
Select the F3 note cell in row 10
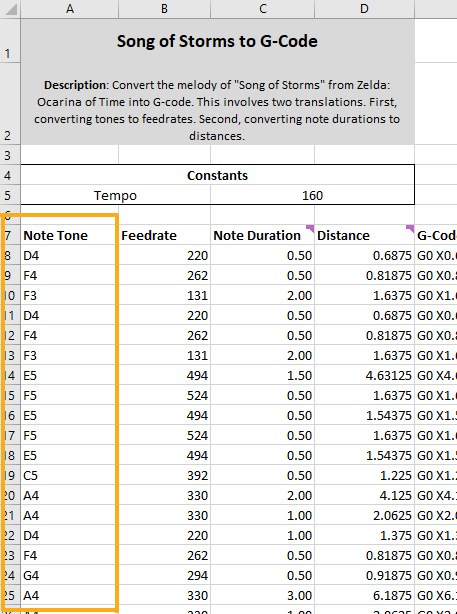[x=70, y=295]
